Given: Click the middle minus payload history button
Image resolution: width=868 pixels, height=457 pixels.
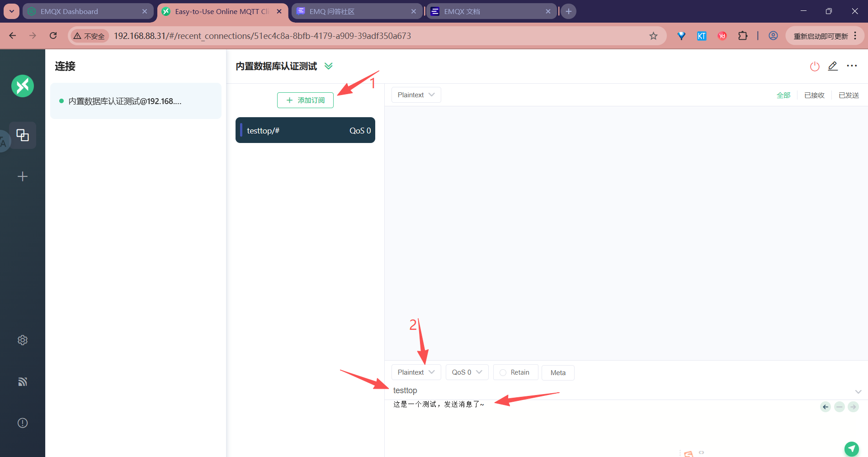Looking at the screenshot, I should 840,407.
